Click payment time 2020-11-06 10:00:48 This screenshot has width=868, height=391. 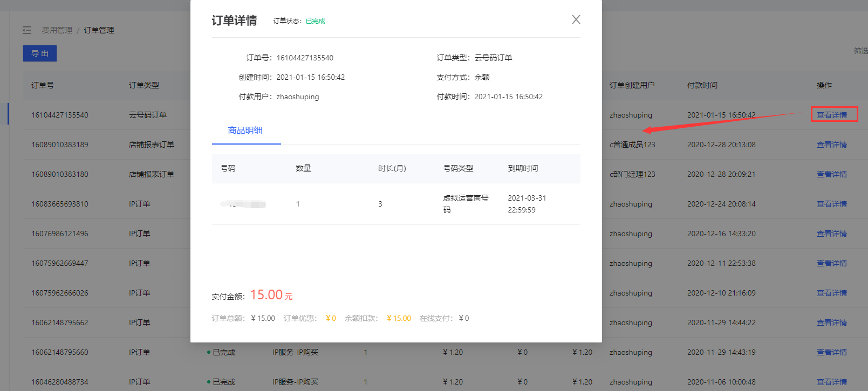tap(721, 382)
